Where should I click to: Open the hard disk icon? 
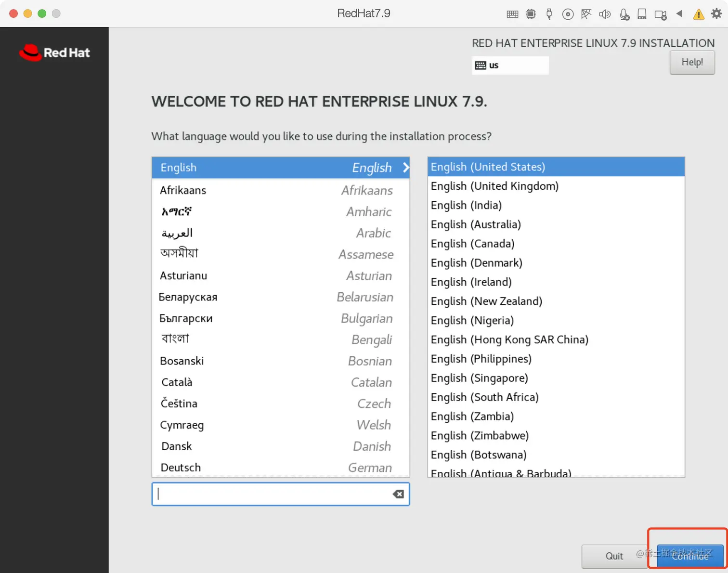642,14
